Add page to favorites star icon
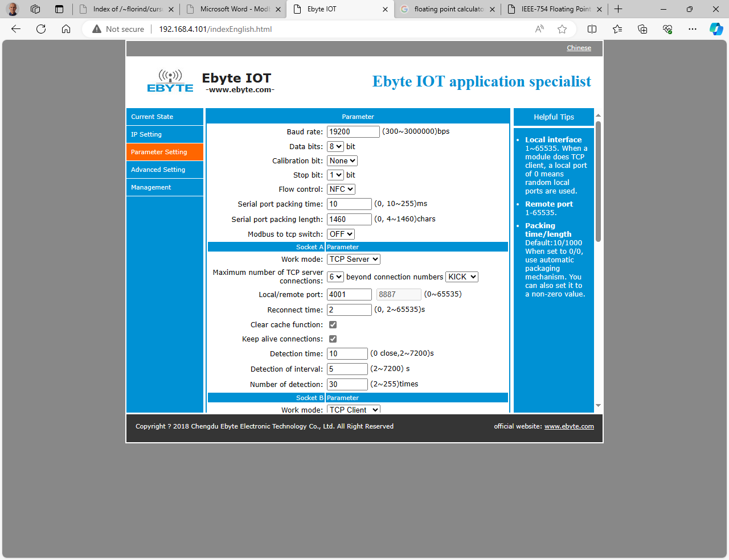The height and width of the screenshot is (560, 729). 562,29
